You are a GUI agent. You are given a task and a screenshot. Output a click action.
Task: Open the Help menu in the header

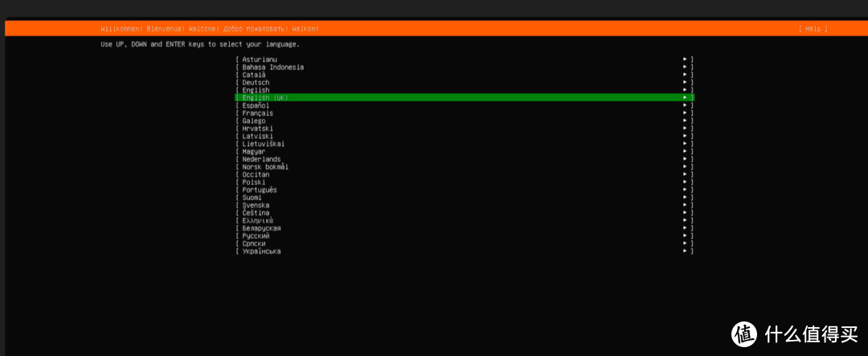coord(813,29)
